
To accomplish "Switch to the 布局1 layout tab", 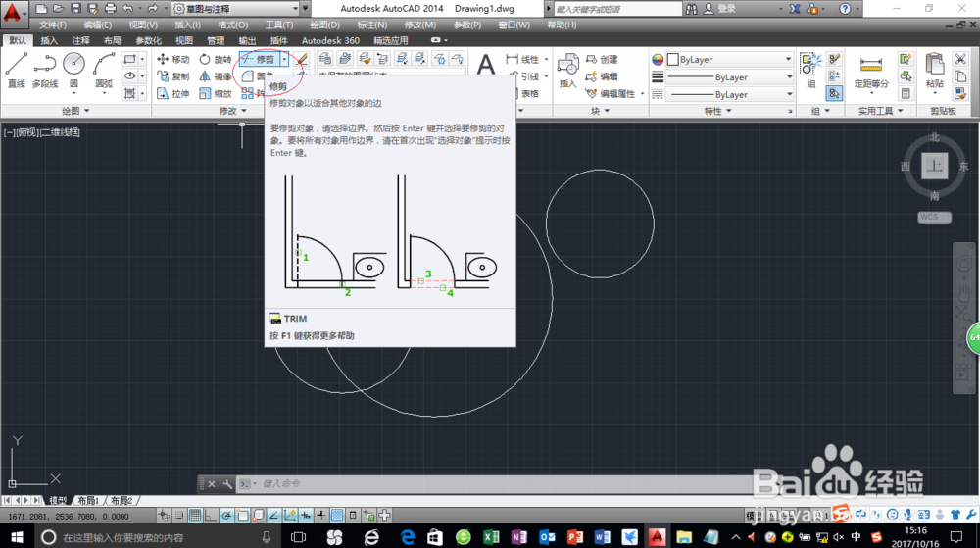I will tap(88, 501).
